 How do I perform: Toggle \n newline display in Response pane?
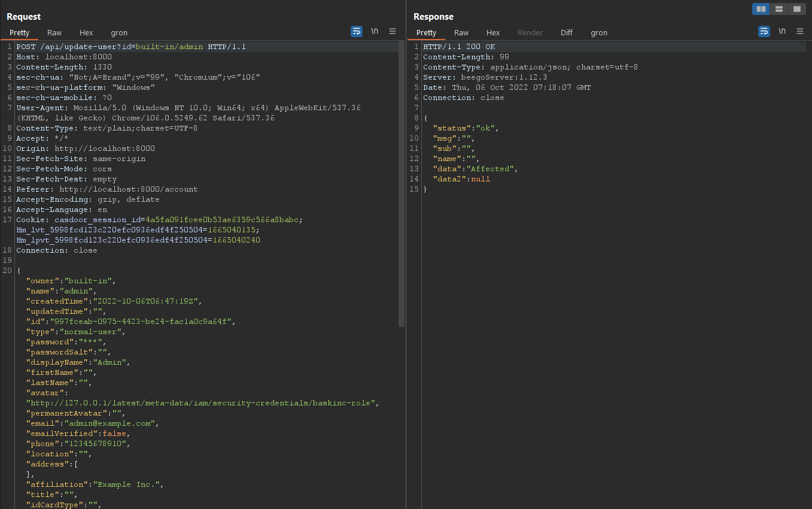click(x=781, y=31)
